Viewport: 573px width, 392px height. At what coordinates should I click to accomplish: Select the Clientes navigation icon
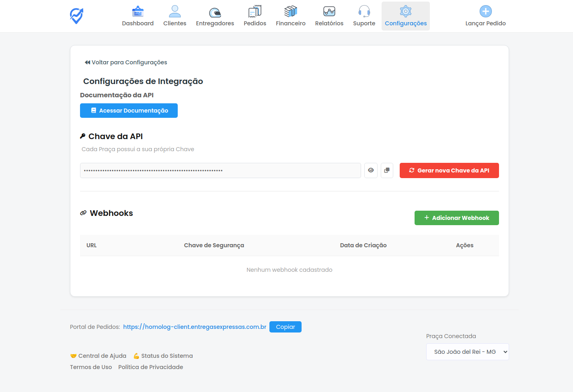[175, 16]
